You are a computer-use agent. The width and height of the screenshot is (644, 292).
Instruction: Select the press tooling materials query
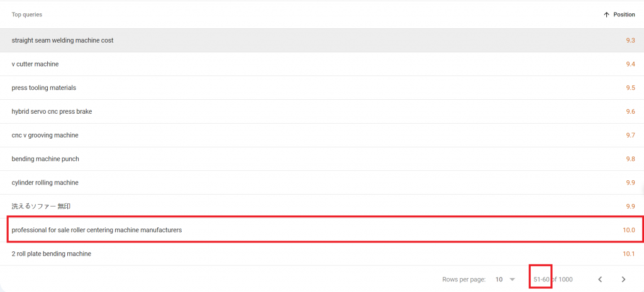click(x=43, y=88)
